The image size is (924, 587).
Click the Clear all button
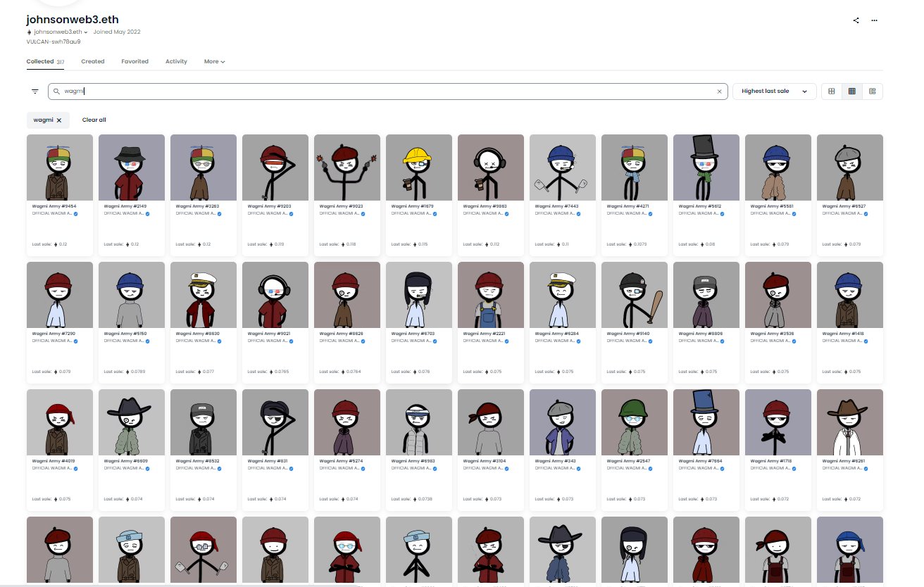(x=94, y=120)
